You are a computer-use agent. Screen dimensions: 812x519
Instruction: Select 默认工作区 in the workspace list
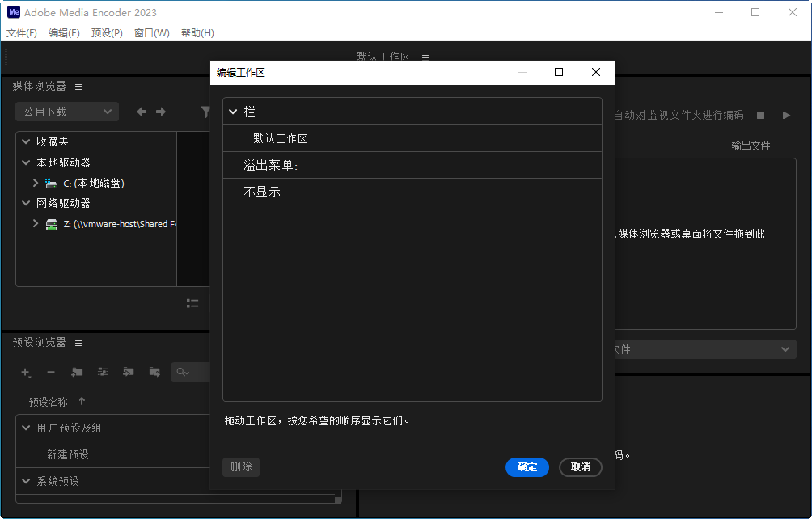click(x=279, y=138)
